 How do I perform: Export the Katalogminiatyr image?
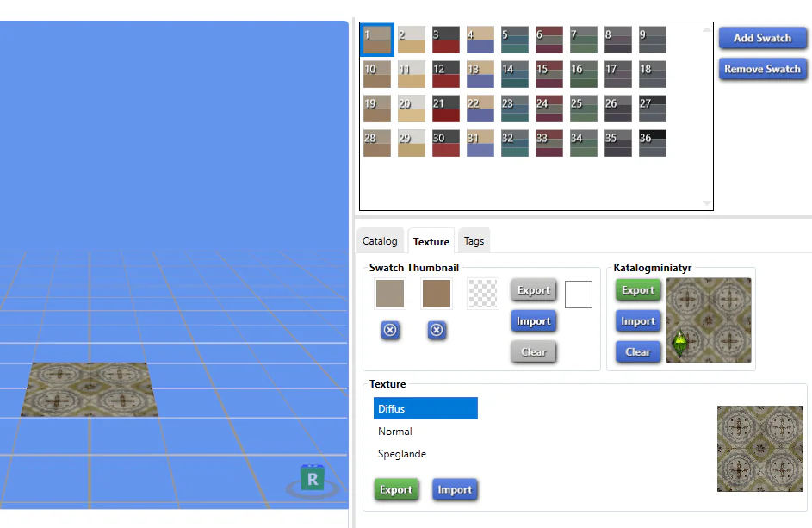point(638,290)
